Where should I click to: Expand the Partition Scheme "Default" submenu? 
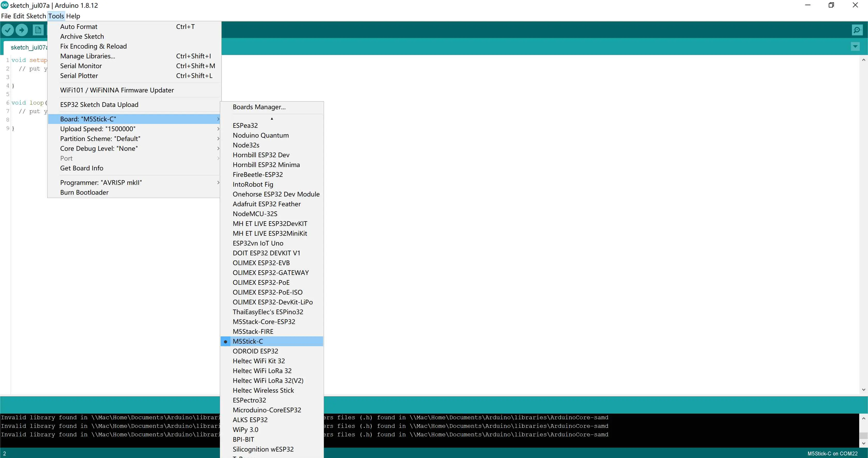134,138
